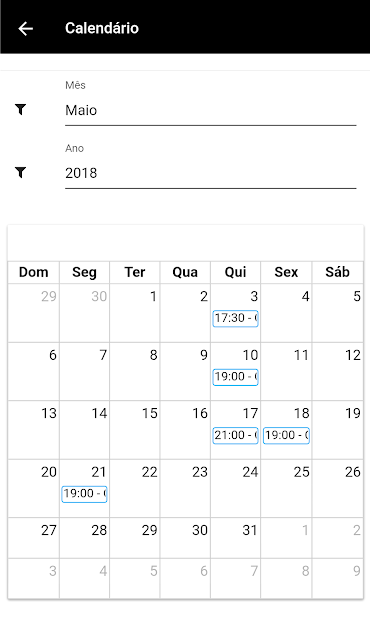The width and height of the screenshot is (370, 640).
Task: Click the Dom column header
Action: tap(33, 272)
